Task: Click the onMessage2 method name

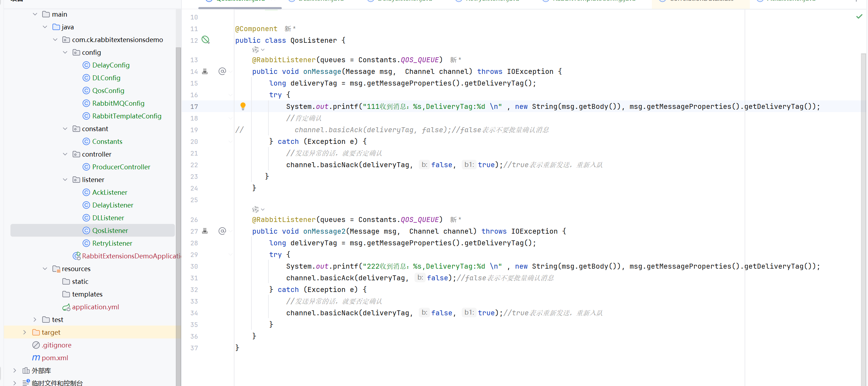Action: point(324,231)
